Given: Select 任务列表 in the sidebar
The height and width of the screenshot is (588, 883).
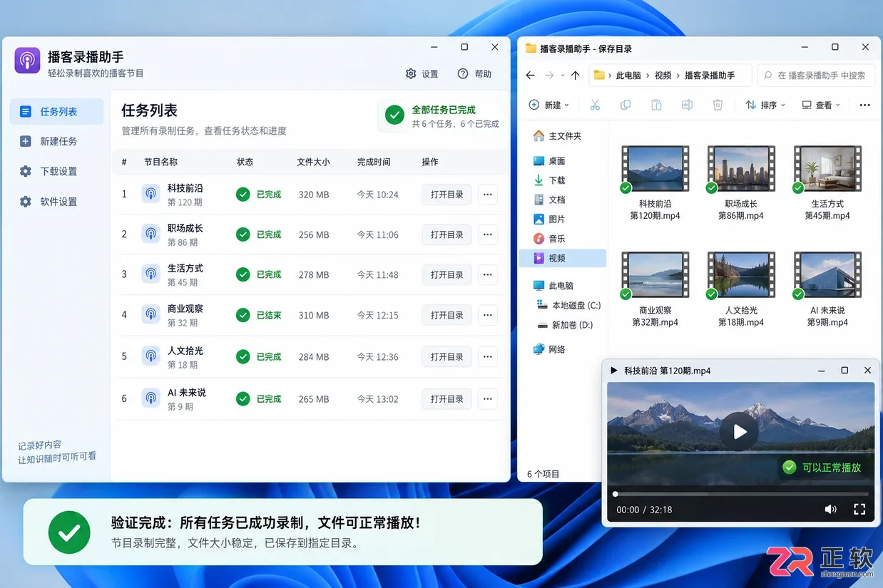Looking at the screenshot, I should point(57,112).
